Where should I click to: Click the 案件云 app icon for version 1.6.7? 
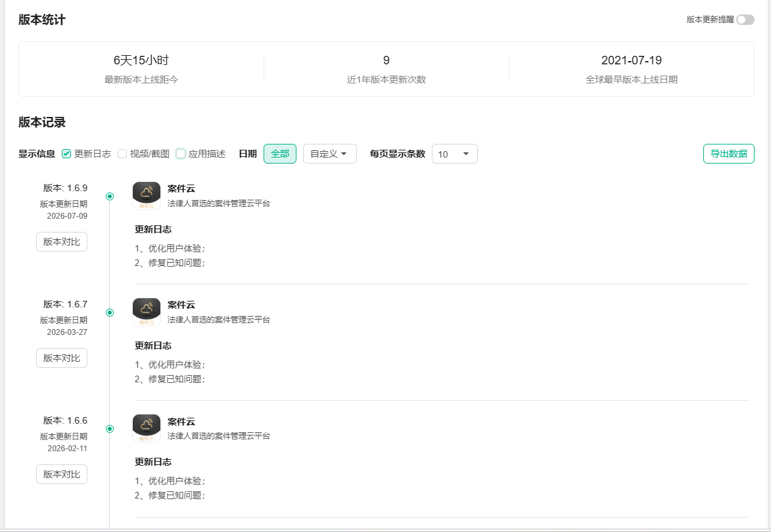[x=147, y=312]
